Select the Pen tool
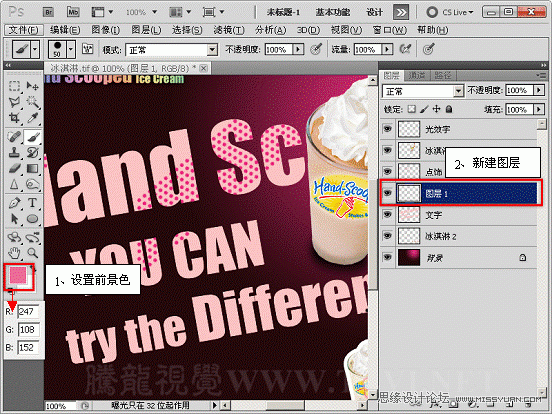Viewport: 552px width, 414px height. 14,203
